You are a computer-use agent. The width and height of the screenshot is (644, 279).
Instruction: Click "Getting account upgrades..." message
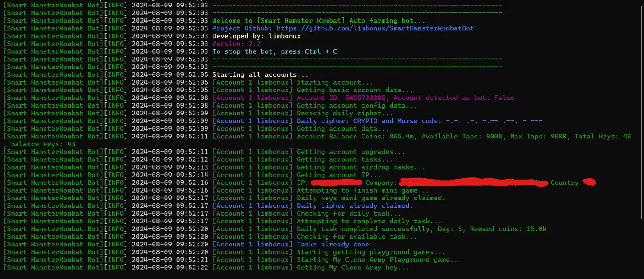click(x=351, y=152)
